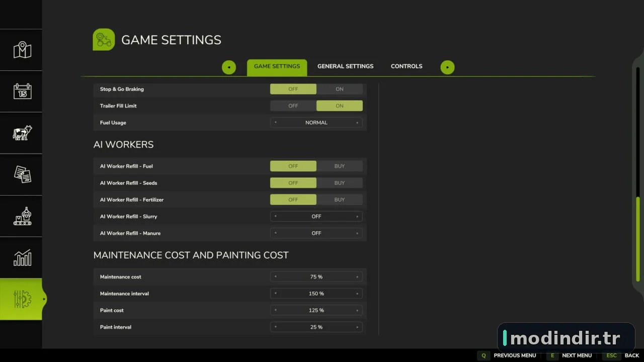Set AI Worker Refill Fuel to OFF
Screen dimensions: 644x362
click(x=293, y=166)
